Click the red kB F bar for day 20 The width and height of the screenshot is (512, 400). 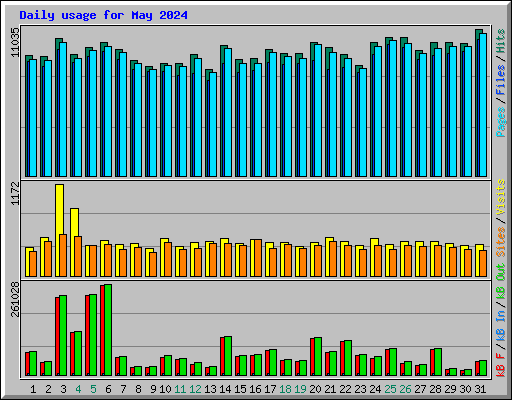(x=312, y=357)
